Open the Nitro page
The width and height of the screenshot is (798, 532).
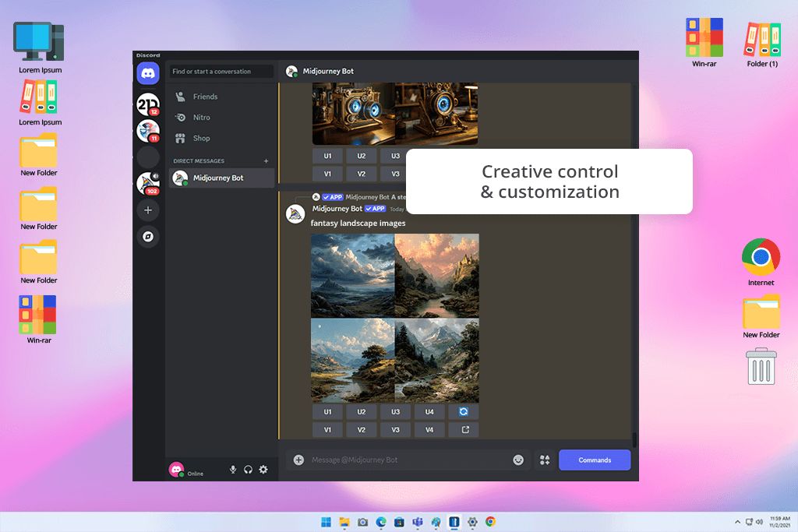point(221,118)
